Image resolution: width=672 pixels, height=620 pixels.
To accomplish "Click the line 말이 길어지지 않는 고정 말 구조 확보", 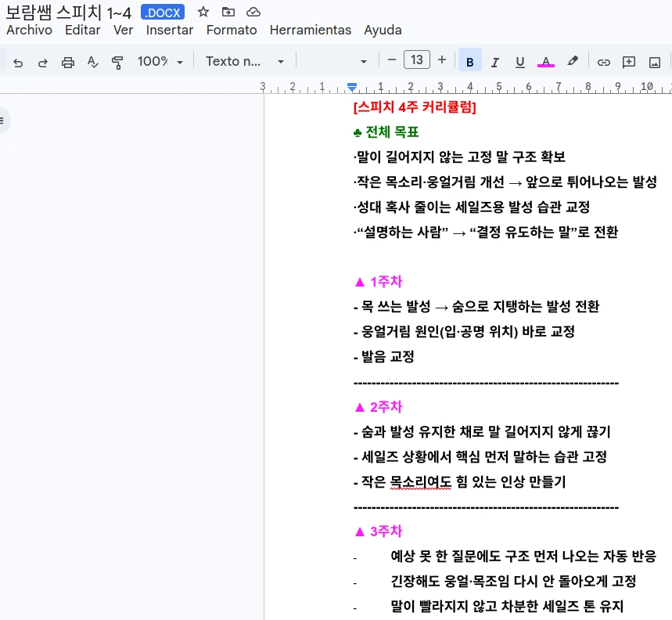I will 459,157.
